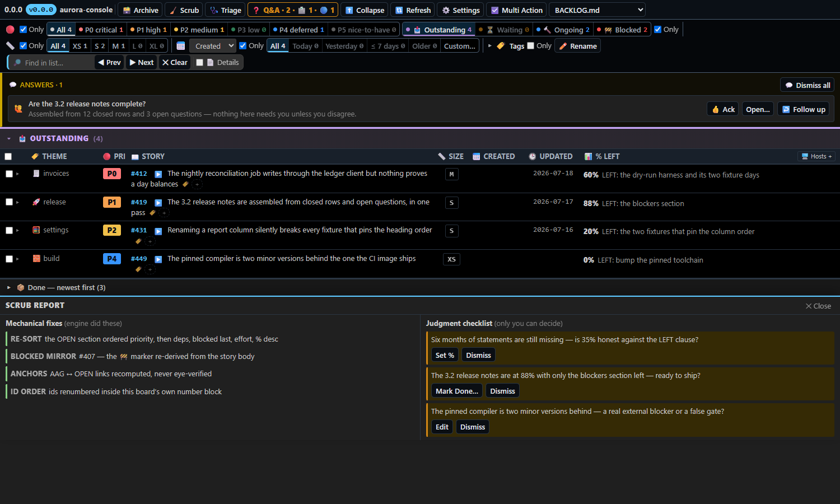This screenshot has width=840, height=504.
Task: Click the Mark Done... button
Action: click(x=457, y=391)
